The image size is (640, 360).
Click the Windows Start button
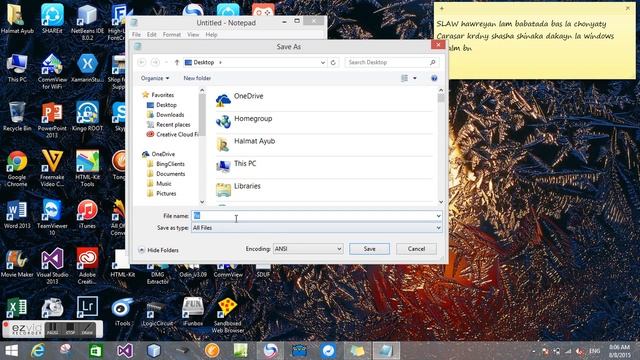(11, 351)
